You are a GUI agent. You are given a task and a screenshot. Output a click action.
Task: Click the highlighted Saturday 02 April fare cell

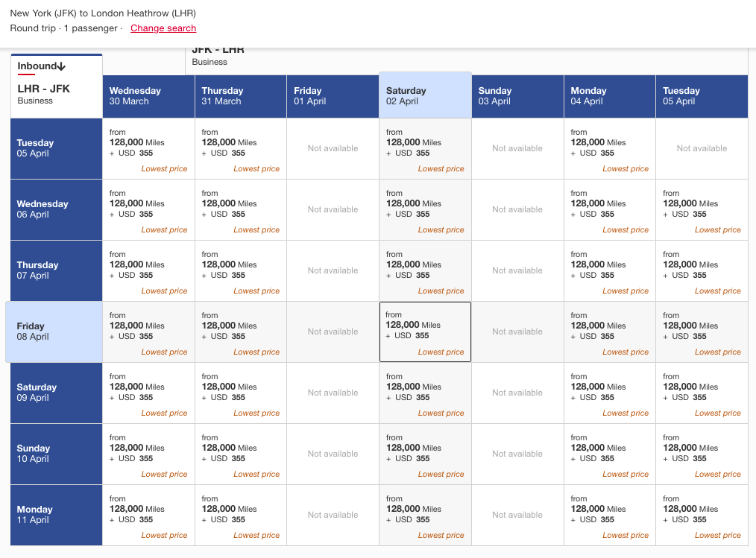(x=425, y=331)
